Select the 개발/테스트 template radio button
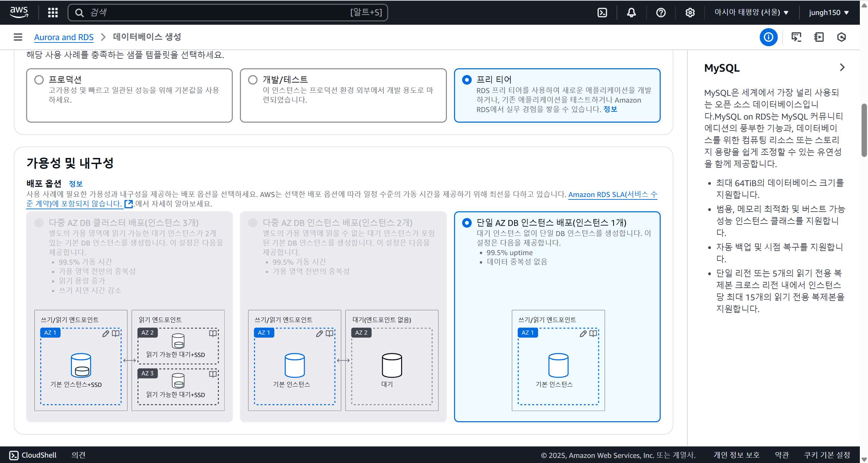The height and width of the screenshot is (463, 868). 253,79
